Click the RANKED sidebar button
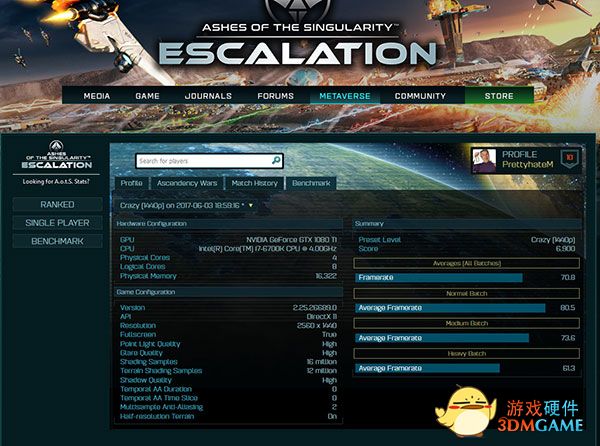Screen dimensions: 600x446 tap(57, 205)
